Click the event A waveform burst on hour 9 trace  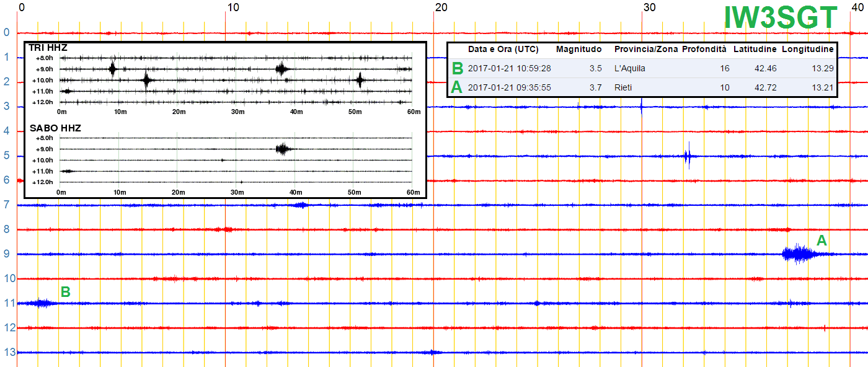click(800, 254)
